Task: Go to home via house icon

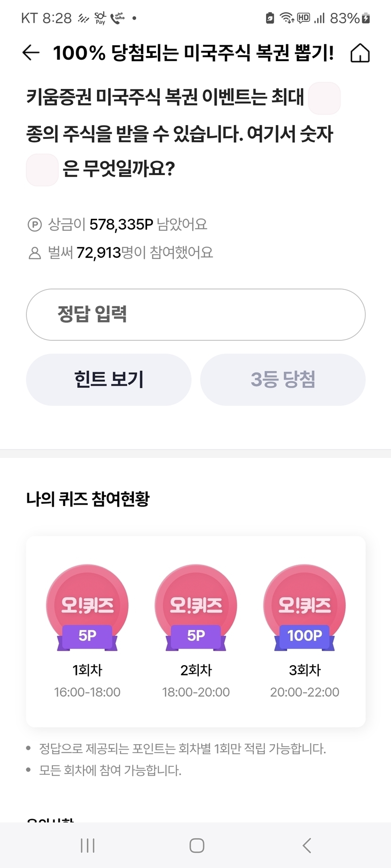Action: click(x=360, y=53)
